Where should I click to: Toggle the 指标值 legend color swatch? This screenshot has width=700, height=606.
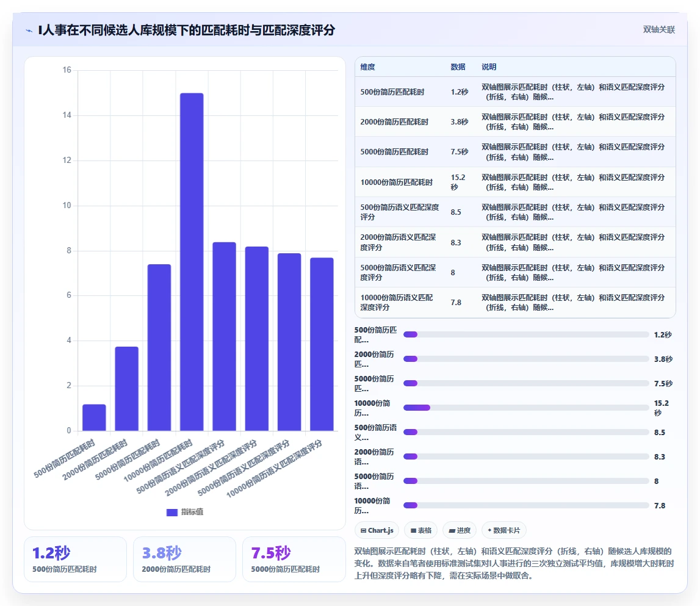(x=172, y=512)
